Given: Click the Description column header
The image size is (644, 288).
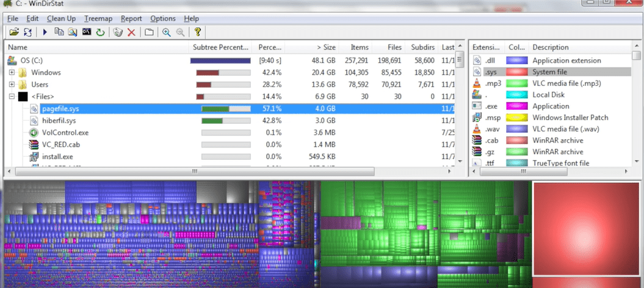Looking at the screenshot, I should (x=550, y=47).
